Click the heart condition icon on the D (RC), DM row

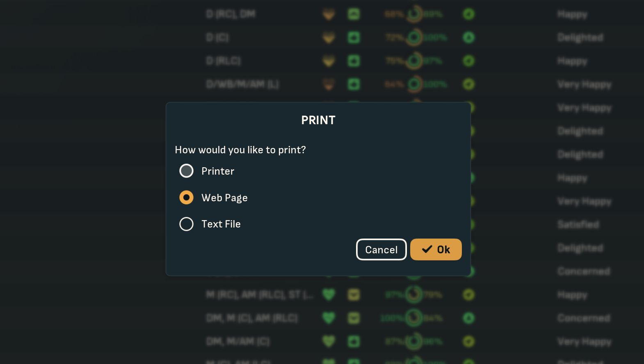(x=329, y=14)
